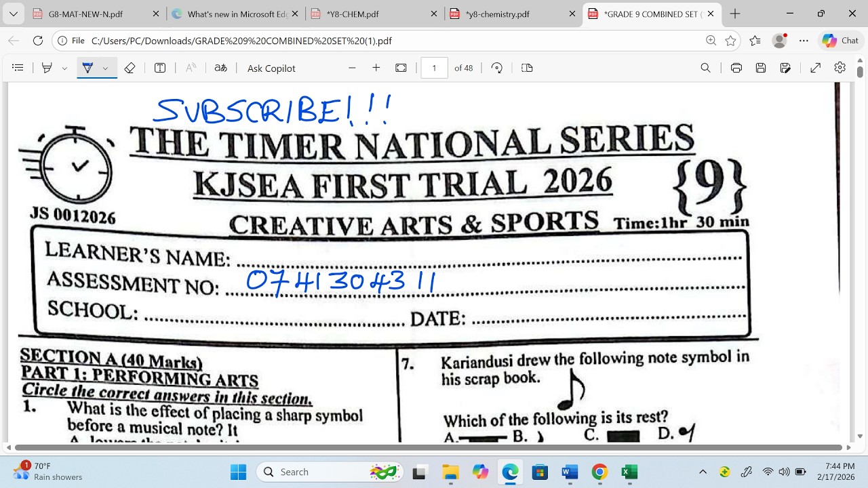
Task: Close the G8-MAT-NEW-N.pdf tab
Action: tap(155, 14)
